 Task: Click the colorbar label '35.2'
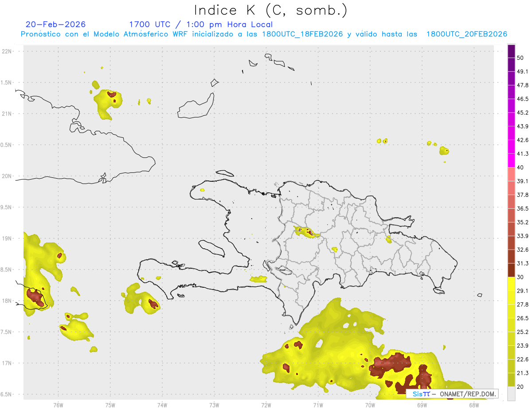523,222
